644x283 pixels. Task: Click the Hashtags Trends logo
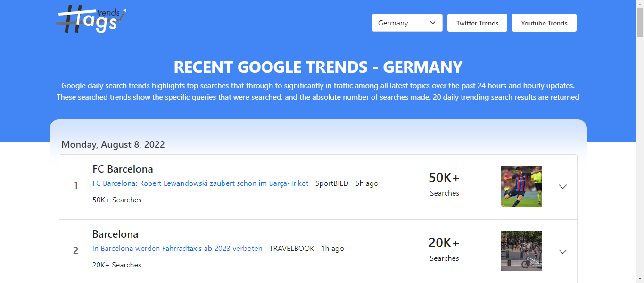[x=90, y=19]
